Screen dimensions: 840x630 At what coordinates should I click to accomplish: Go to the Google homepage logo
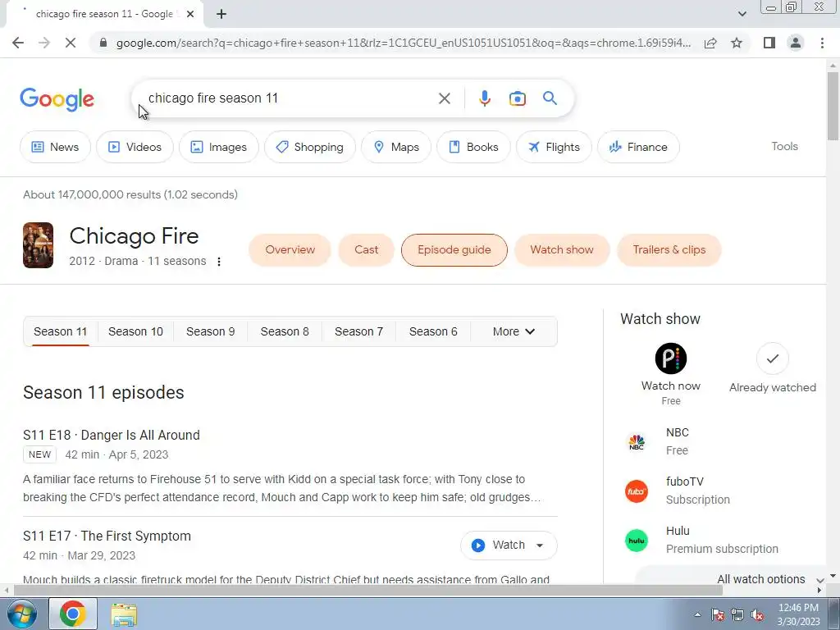tap(57, 99)
